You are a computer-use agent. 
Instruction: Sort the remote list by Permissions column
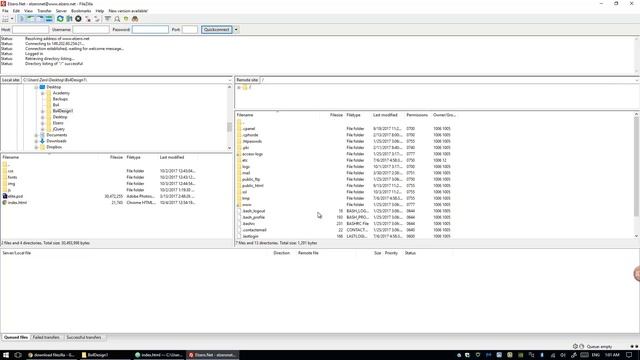point(417,115)
